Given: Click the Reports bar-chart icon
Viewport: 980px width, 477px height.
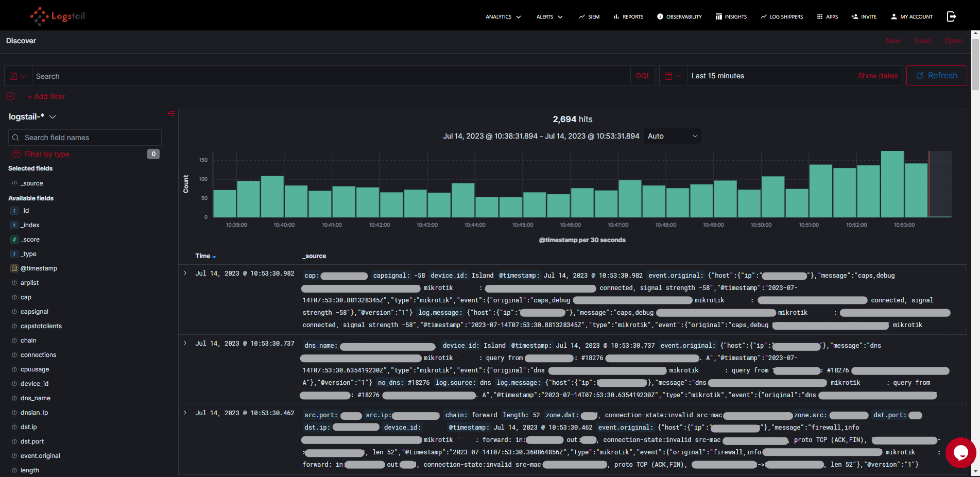Looking at the screenshot, I should pos(616,16).
